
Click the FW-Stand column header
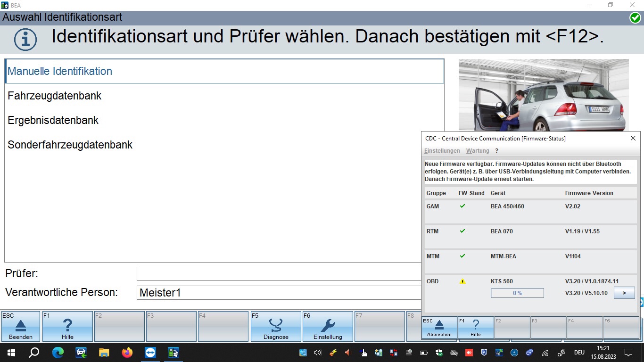pos(471,193)
